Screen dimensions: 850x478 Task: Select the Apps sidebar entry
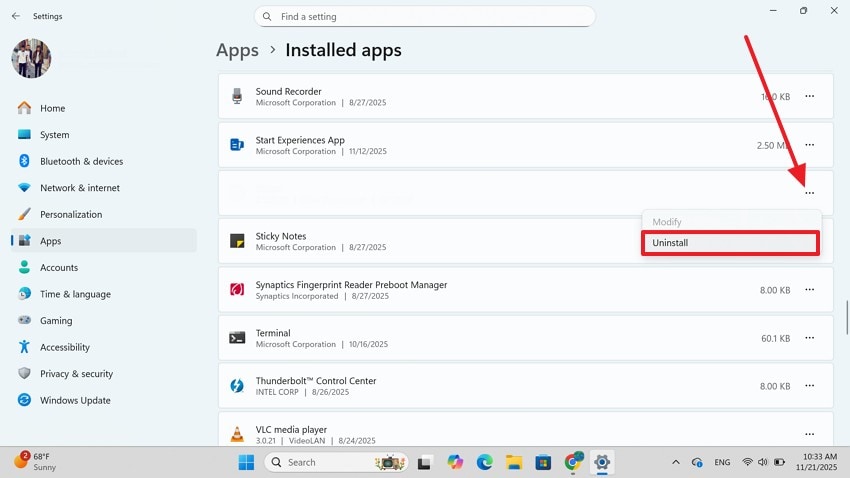[103, 241]
